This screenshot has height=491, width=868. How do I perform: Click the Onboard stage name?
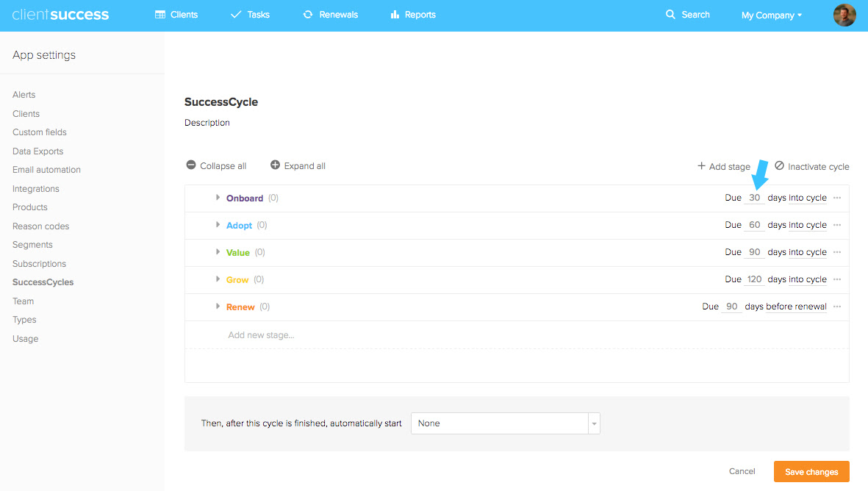pyautogui.click(x=245, y=198)
